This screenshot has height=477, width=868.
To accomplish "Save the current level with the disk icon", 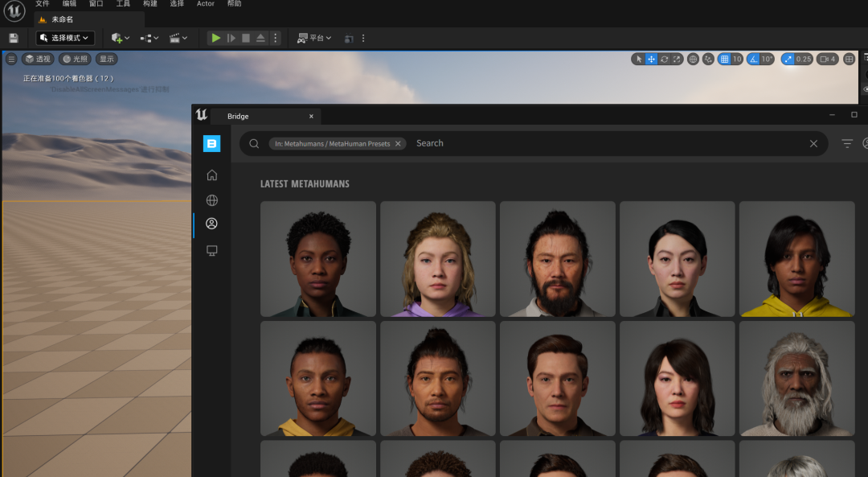I will pos(14,39).
